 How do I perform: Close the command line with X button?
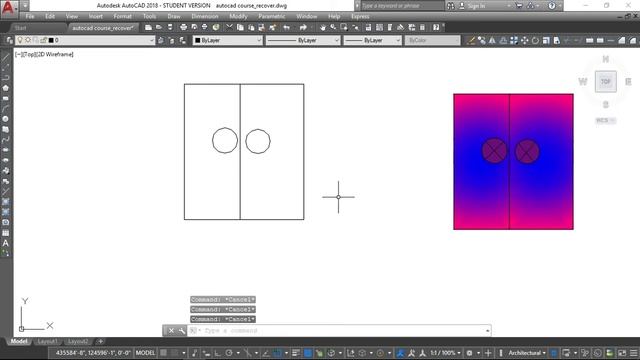171,331
